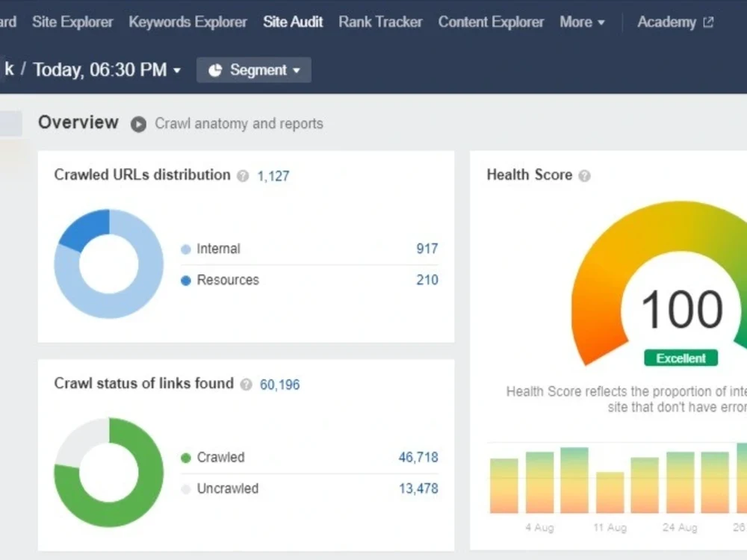The height and width of the screenshot is (560, 747).
Task: Click the Segment pie chart icon
Action: point(215,70)
